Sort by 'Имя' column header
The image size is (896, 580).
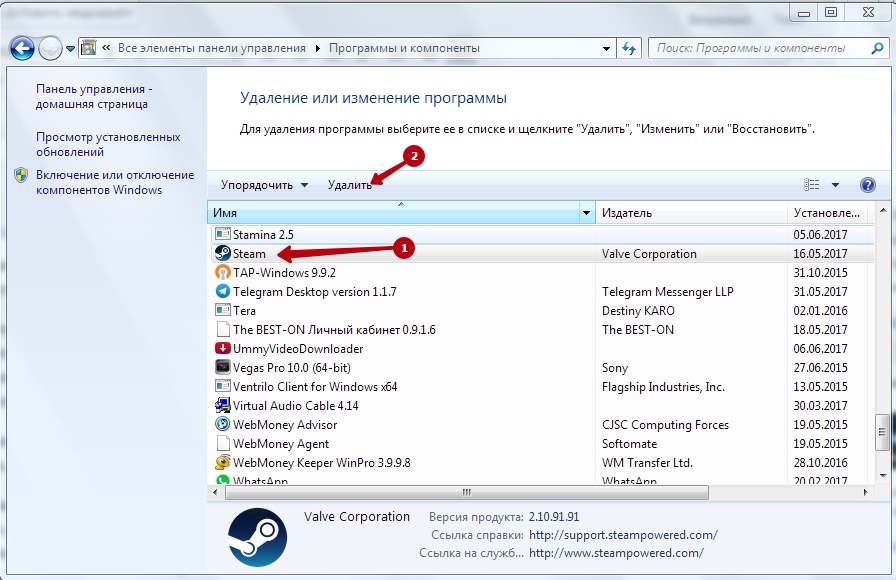pos(394,213)
